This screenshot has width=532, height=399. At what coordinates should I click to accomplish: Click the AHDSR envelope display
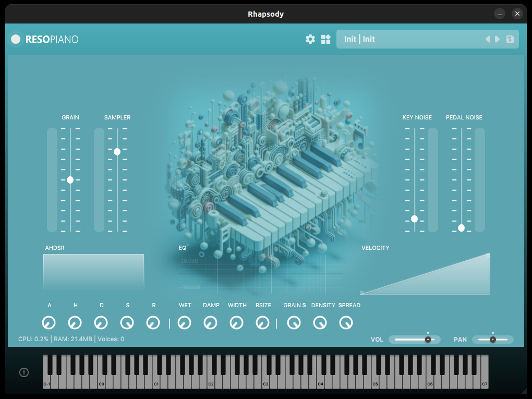(93, 272)
